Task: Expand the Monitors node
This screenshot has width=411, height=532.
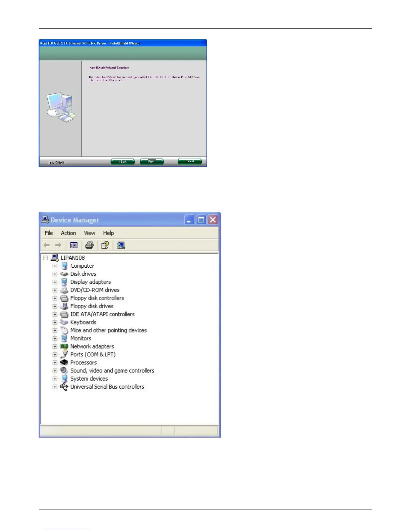Action: [55, 339]
